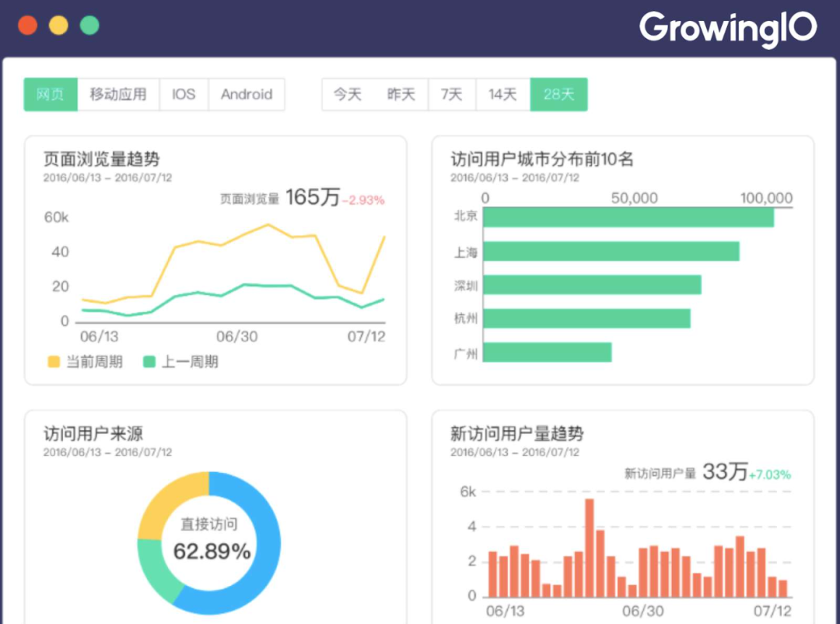840x624 pixels.
Task: Click the red traffic light dot
Action: [28, 24]
